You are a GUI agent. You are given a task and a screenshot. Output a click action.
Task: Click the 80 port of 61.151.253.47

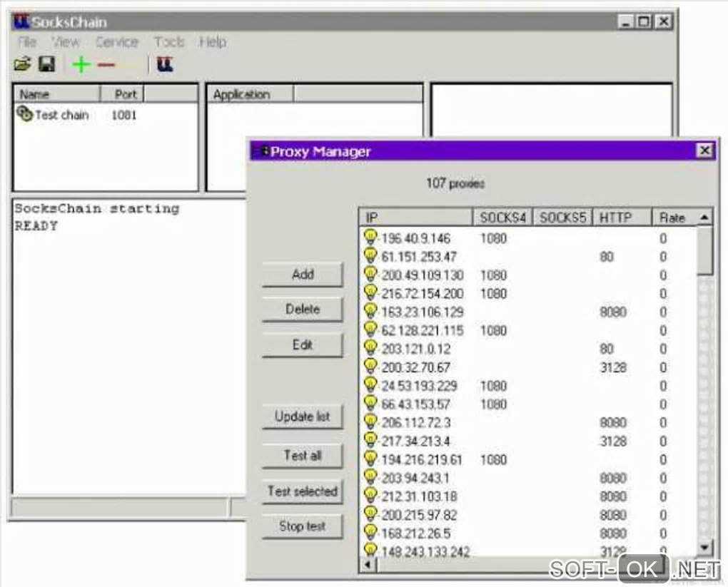[x=607, y=257]
